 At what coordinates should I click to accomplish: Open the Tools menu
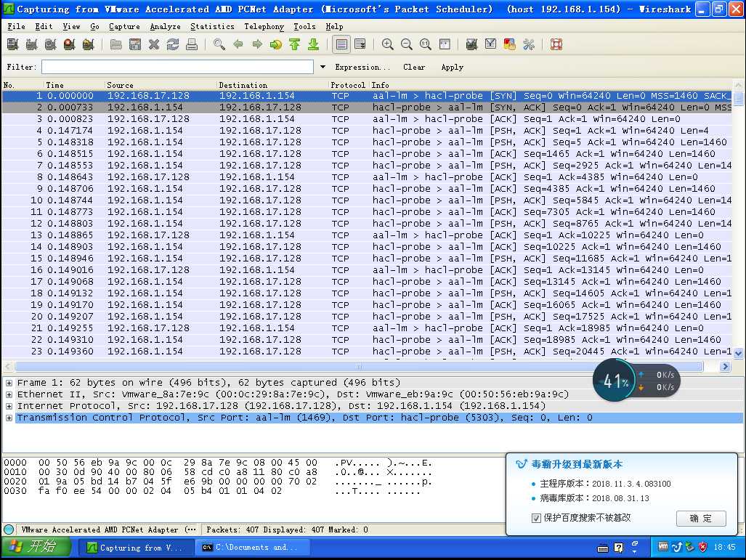click(304, 27)
